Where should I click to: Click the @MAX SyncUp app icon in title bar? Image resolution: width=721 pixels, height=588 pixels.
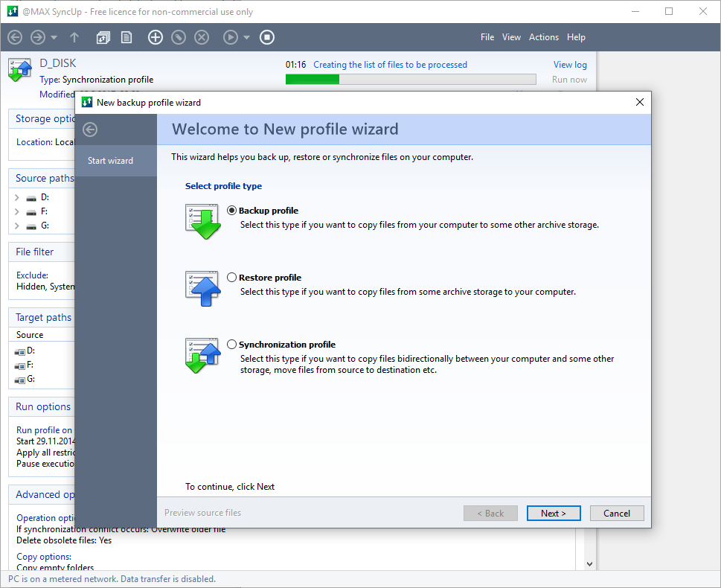[x=13, y=11]
